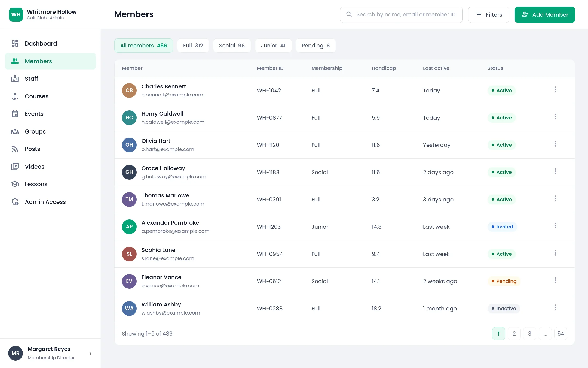Click the MR avatar for Margaret Reyes
This screenshot has width=588, height=368.
click(x=16, y=353)
